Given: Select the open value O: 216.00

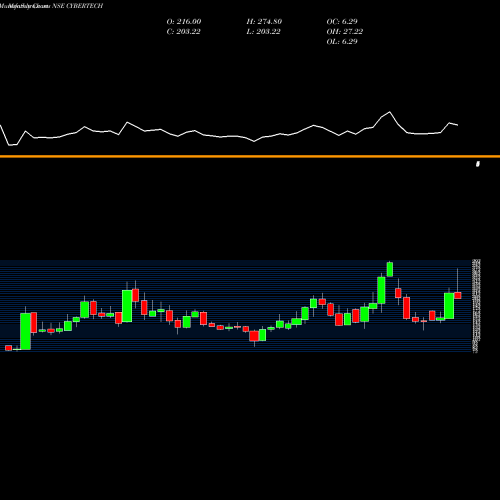Looking at the screenshot, I should pos(184,22).
